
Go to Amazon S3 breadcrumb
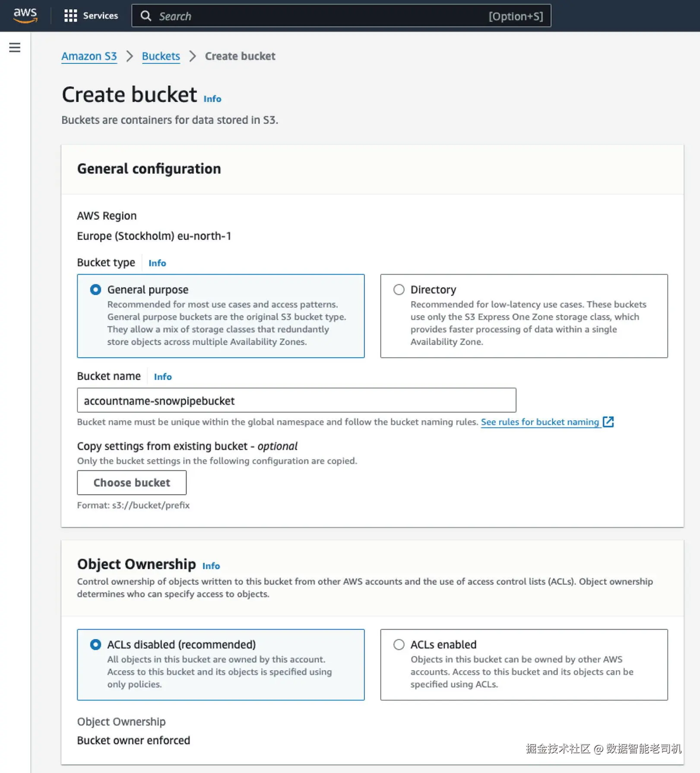[x=89, y=56]
